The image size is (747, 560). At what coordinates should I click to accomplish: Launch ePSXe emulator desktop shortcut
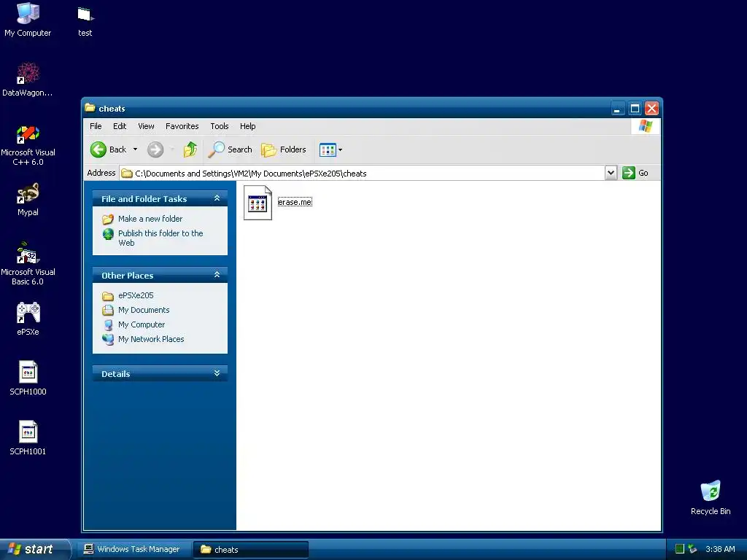[x=28, y=318]
